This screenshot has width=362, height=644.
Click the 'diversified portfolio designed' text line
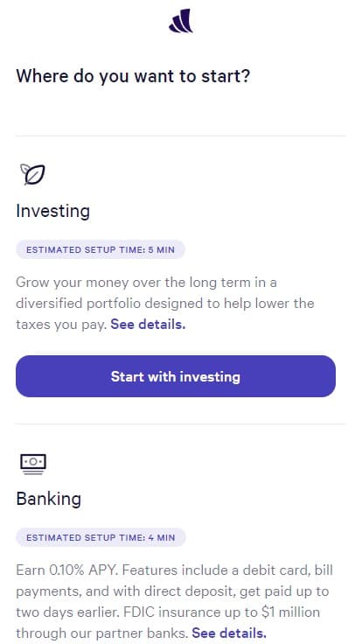click(165, 304)
